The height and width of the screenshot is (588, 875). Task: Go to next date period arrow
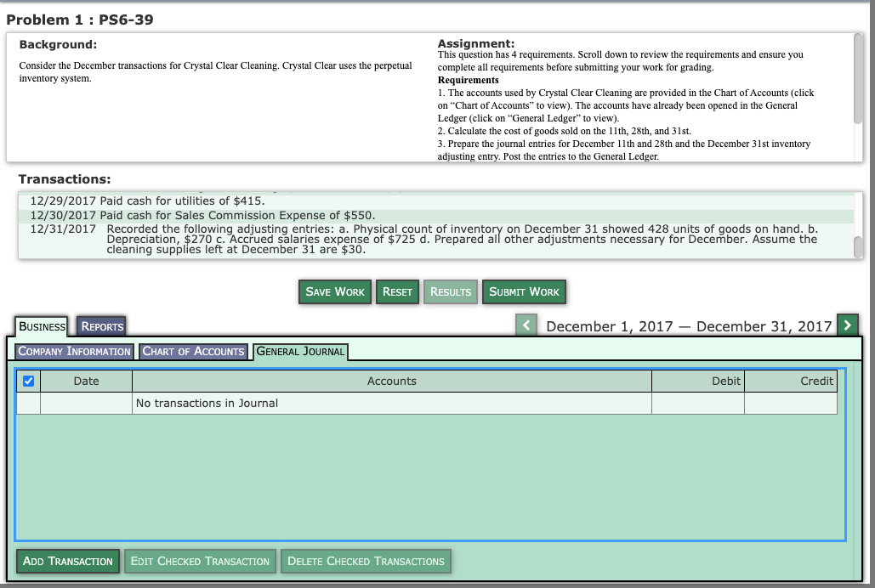[x=847, y=325]
